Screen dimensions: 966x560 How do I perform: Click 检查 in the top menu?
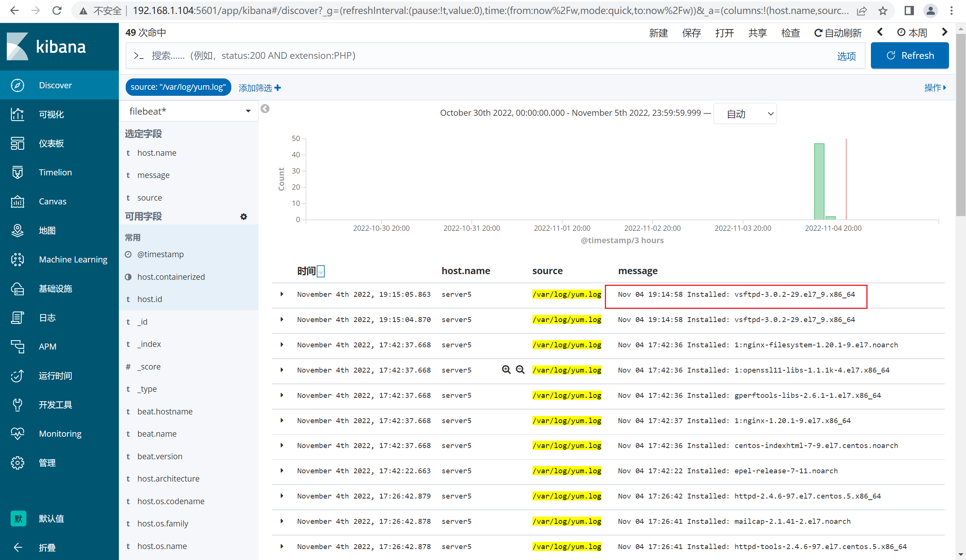pos(791,33)
